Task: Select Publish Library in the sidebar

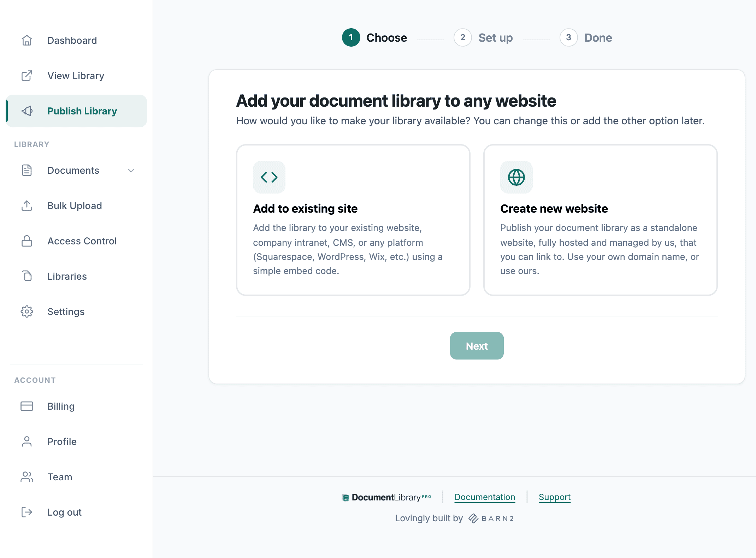Action: 76,111
